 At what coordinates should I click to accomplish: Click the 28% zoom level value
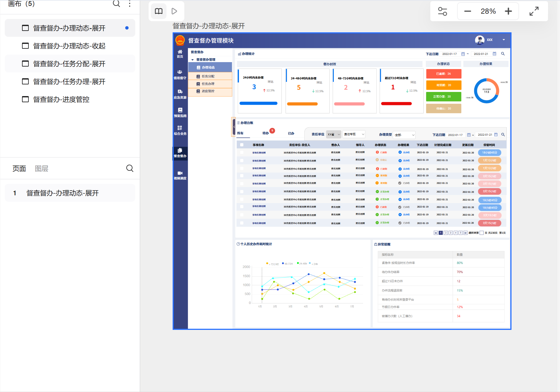[488, 11]
